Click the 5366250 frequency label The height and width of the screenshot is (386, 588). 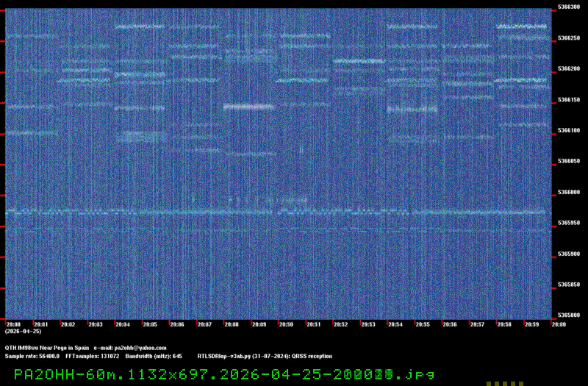[x=569, y=38]
